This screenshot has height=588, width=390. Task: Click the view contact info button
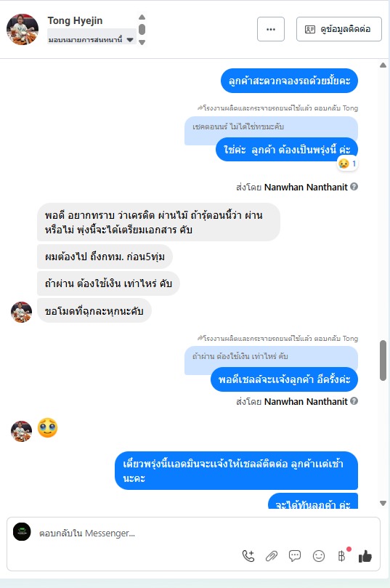pyautogui.click(x=338, y=29)
